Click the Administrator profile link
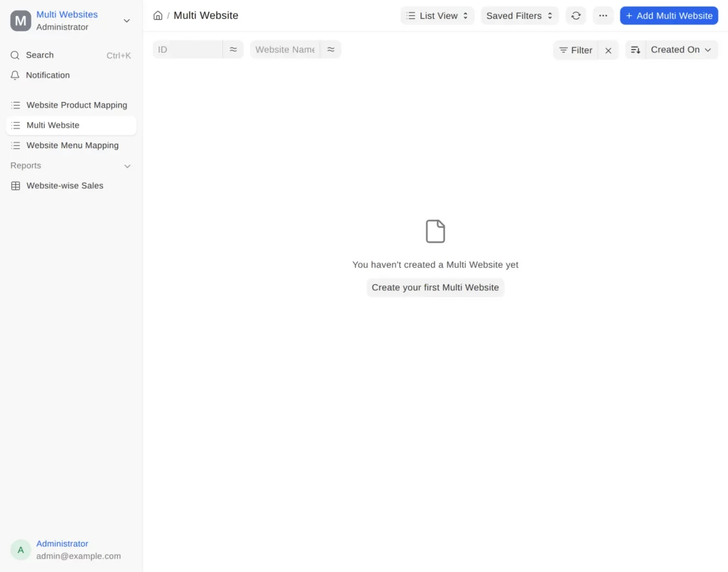 (x=62, y=544)
